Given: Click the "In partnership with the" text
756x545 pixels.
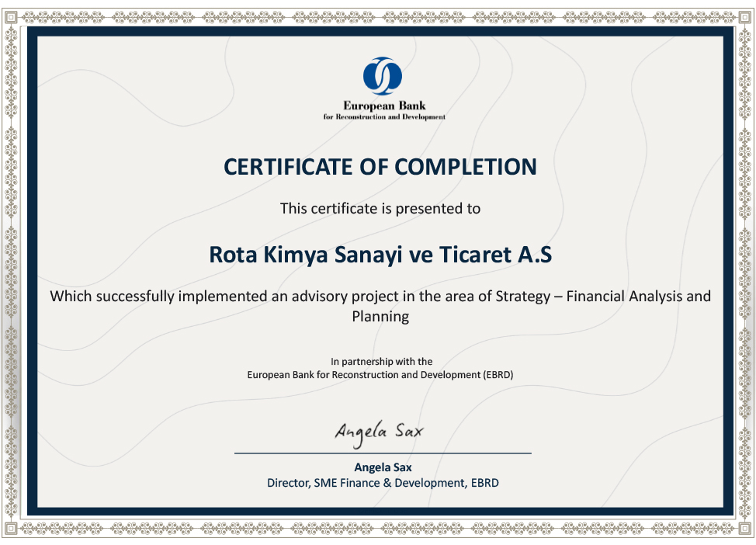Looking at the screenshot, I should tap(381, 362).
